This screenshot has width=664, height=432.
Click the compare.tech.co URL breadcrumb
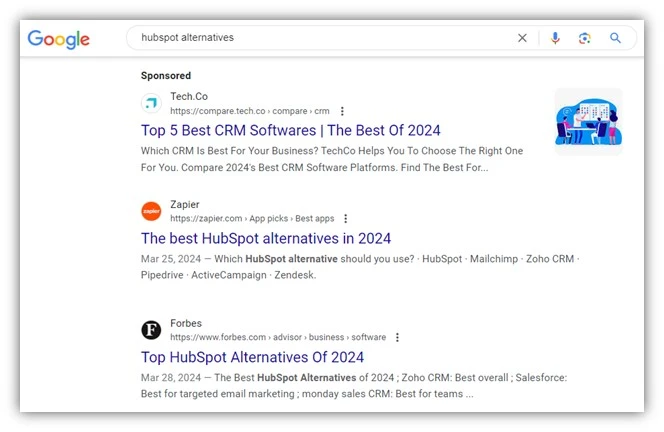tap(249, 111)
